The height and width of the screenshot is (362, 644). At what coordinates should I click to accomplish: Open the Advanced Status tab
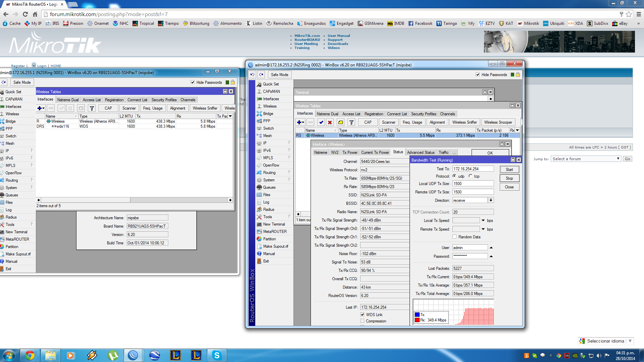point(421,153)
